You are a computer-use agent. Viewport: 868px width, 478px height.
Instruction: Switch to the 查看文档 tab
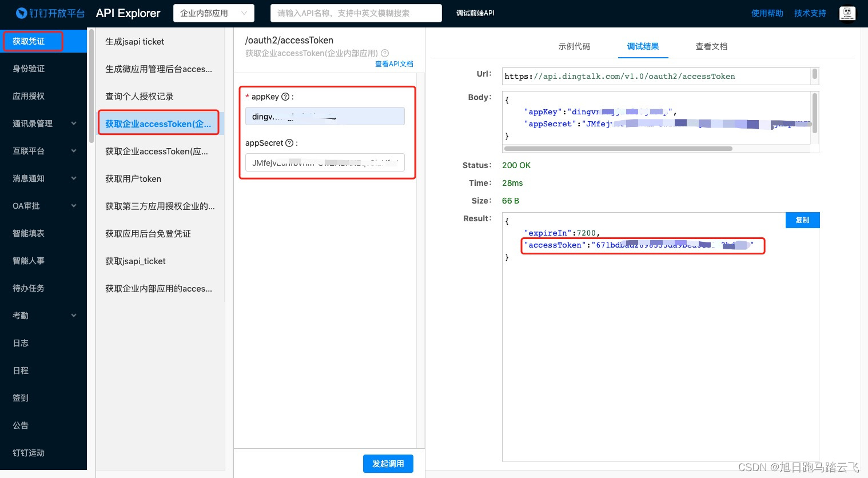click(x=711, y=46)
